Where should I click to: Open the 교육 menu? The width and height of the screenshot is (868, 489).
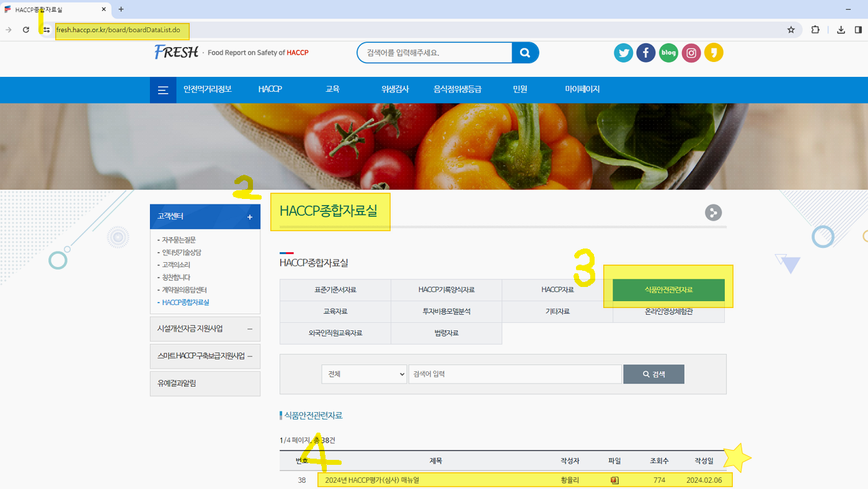(332, 89)
